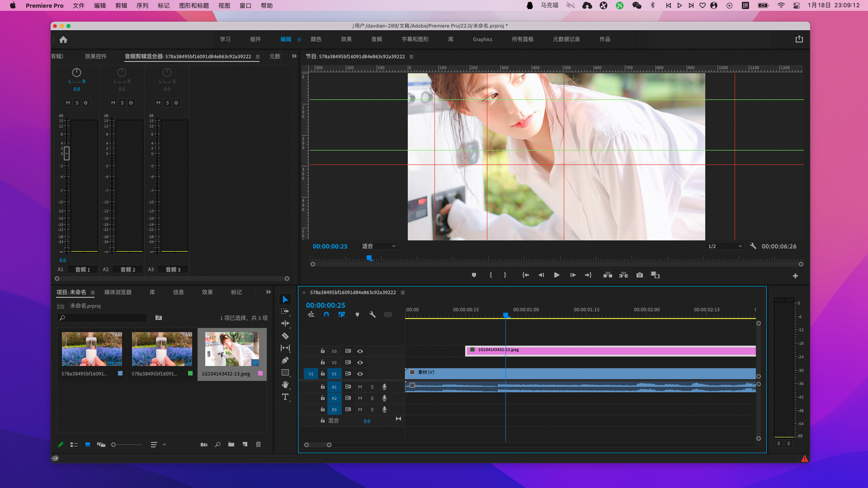Toggle timeline snapping magnet icon

tap(326, 314)
